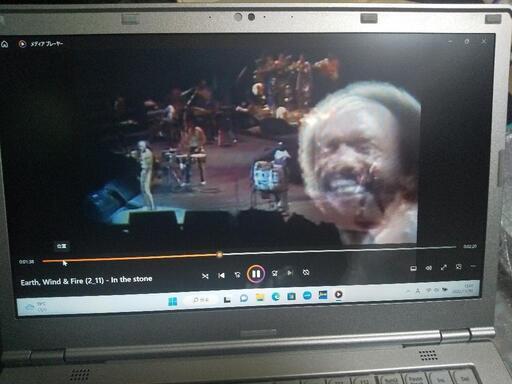Open the volume control
This screenshot has width=512, height=384.
(x=429, y=268)
